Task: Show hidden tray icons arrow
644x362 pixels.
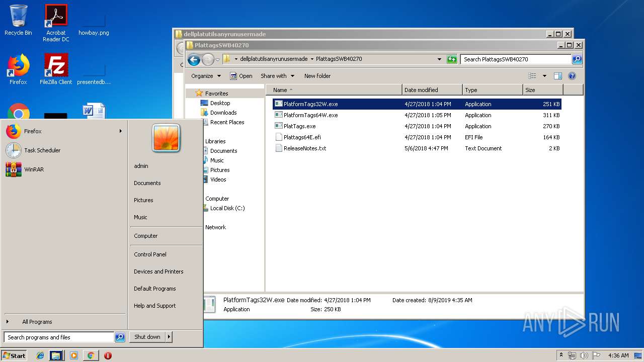Action: coord(561,355)
